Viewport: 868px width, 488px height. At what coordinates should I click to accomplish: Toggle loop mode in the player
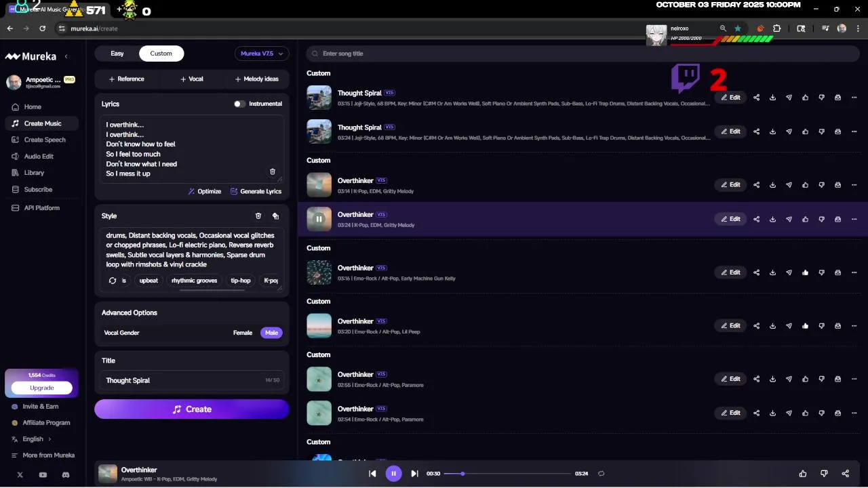coord(601,474)
